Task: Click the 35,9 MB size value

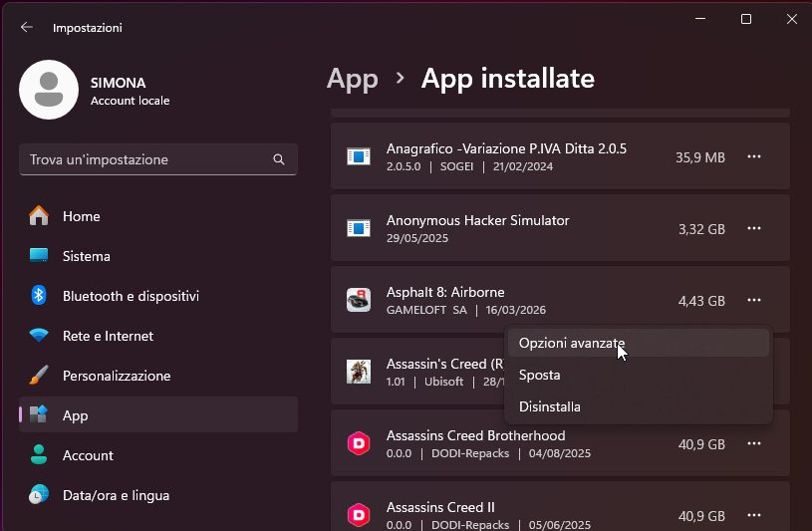Action: click(700, 157)
